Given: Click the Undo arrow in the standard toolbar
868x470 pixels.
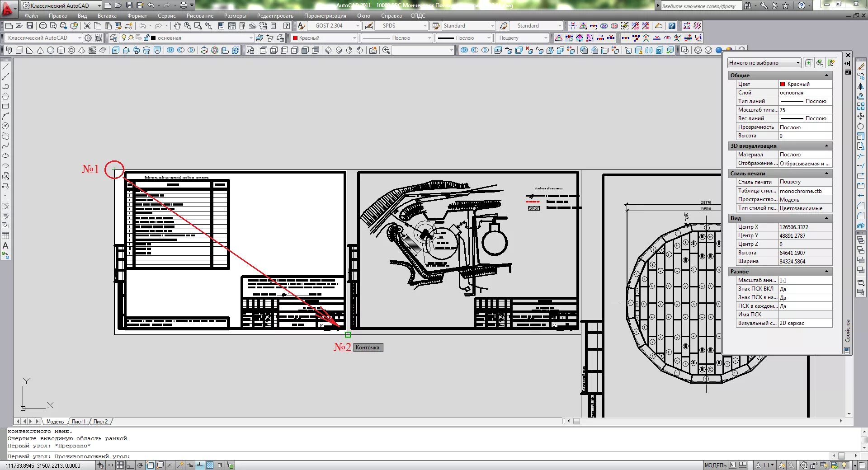Looking at the screenshot, I should (142, 26).
